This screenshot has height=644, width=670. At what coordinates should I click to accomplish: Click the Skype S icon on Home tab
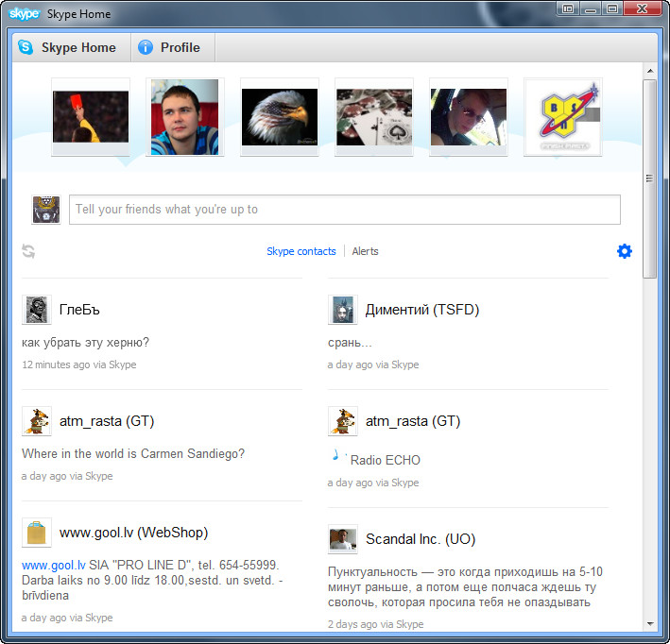tap(26, 47)
